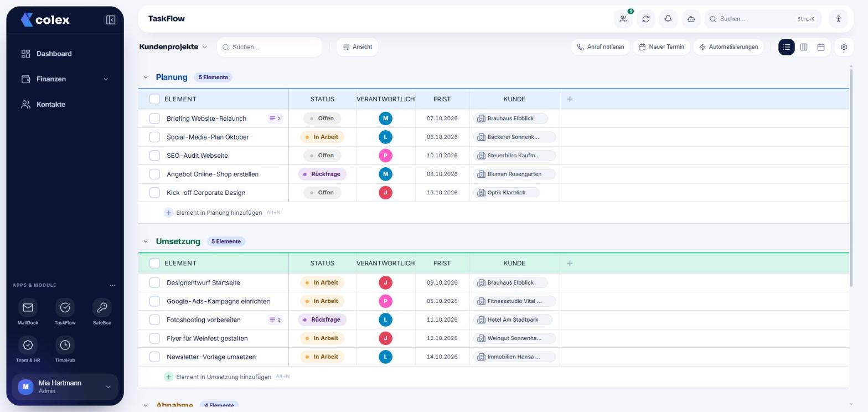Open the accessibility icon in top bar
This screenshot has height=412, width=868.
(839, 19)
